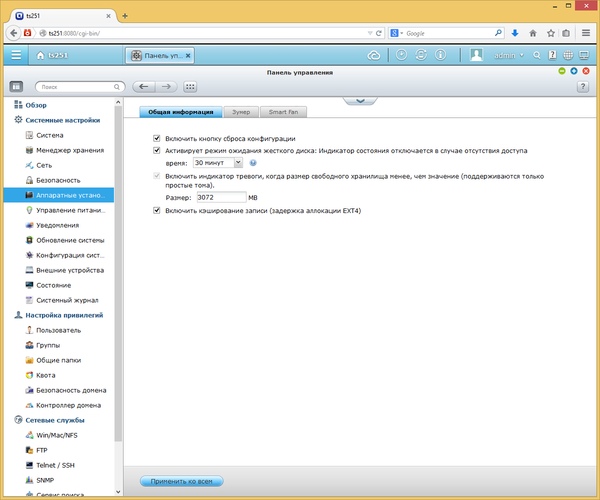The height and width of the screenshot is (500, 600).
Task: Switch to the 'Зумер' tab
Action: [x=241, y=112]
